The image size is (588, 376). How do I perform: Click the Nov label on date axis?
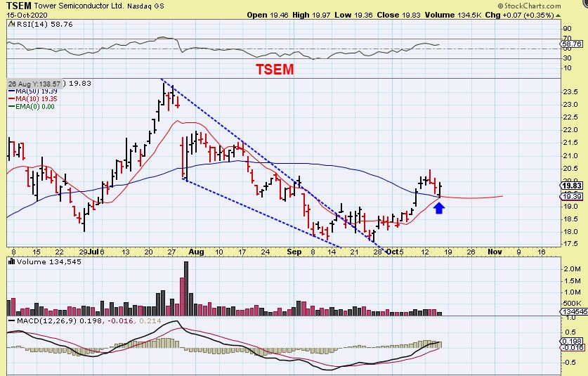495,252
